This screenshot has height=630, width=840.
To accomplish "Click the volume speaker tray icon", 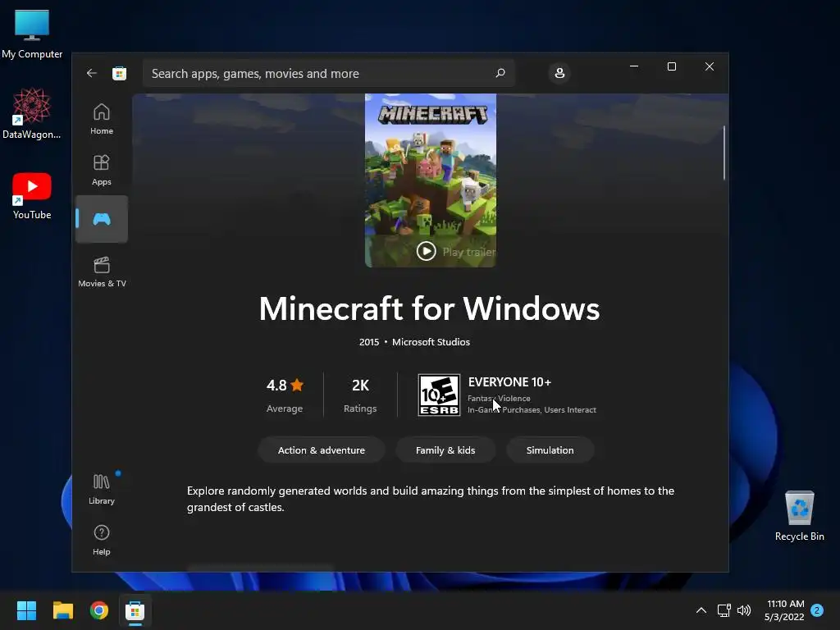I will click(x=743, y=610).
